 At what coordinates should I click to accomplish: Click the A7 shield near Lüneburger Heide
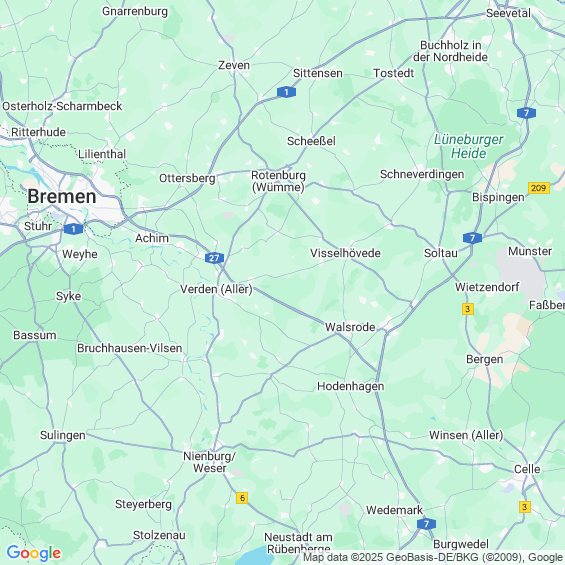526,113
